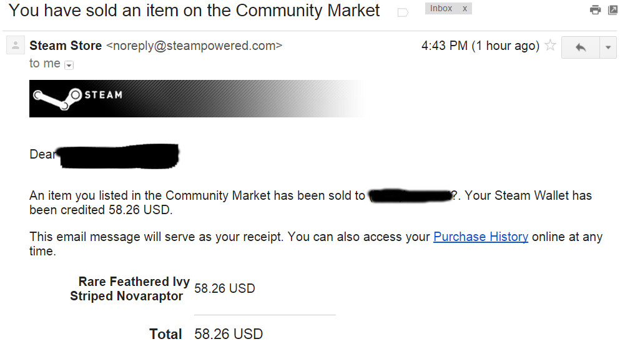The image size is (630, 364).
Task: Click the sender avatar placeholder icon
Action: tap(15, 45)
